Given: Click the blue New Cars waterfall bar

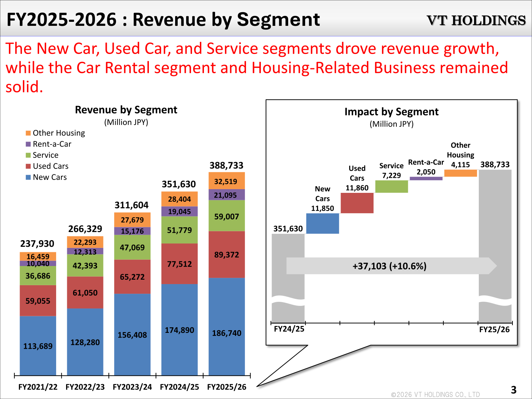Looking at the screenshot, I should tap(323, 224).
